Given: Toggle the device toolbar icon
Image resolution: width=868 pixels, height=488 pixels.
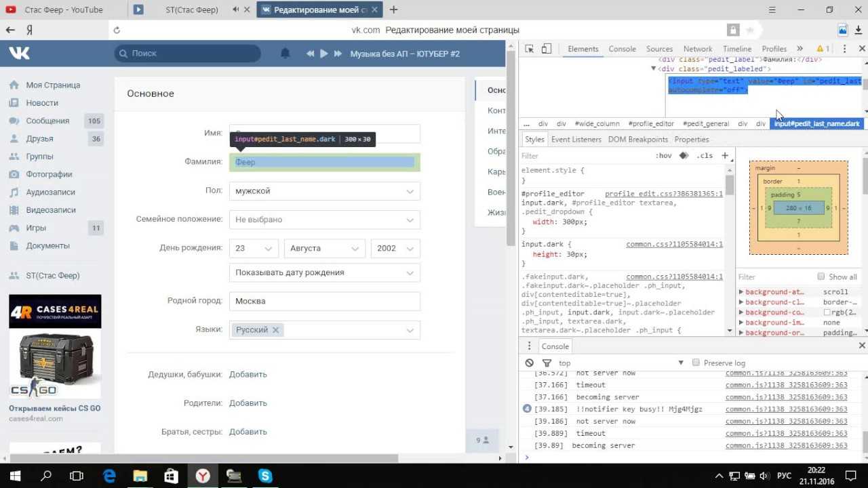Looking at the screenshot, I should (x=547, y=49).
